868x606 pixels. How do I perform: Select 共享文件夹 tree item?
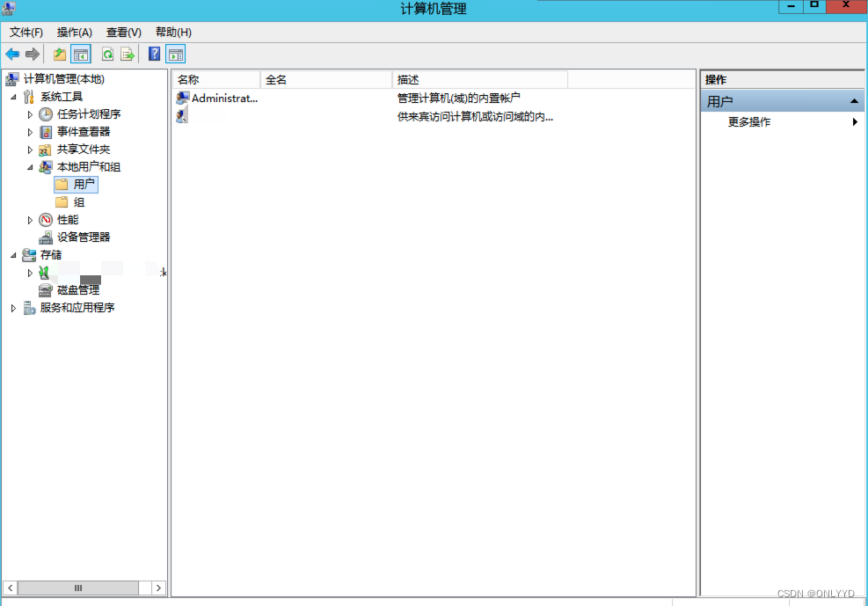pyautogui.click(x=84, y=150)
